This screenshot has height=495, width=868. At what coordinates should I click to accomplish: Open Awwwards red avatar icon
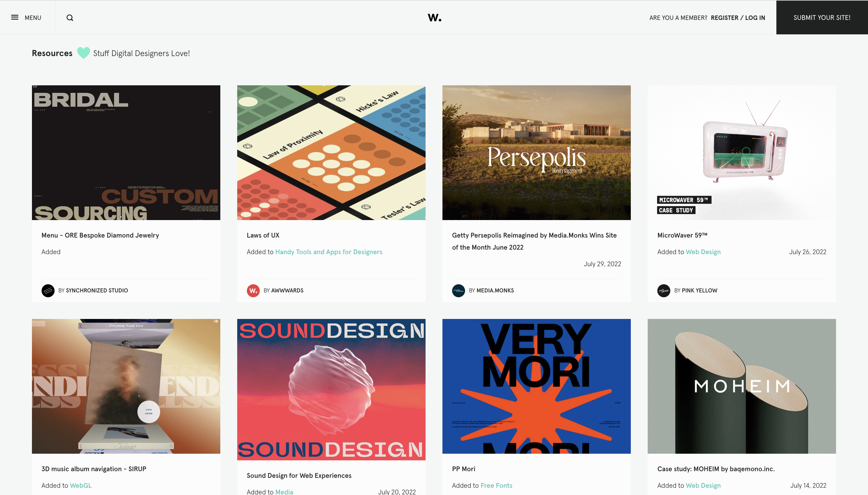tap(253, 290)
